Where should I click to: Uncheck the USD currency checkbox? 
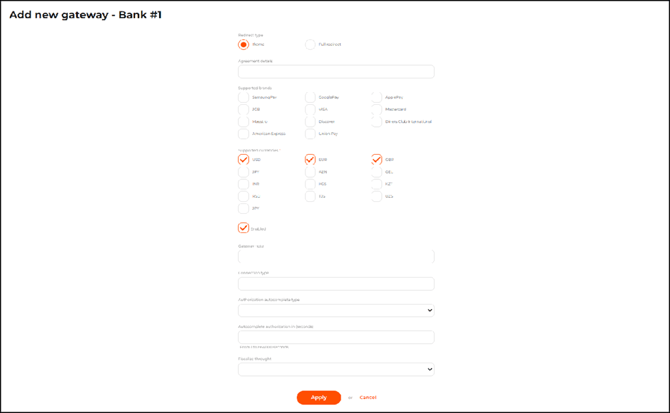pos(243,159)
